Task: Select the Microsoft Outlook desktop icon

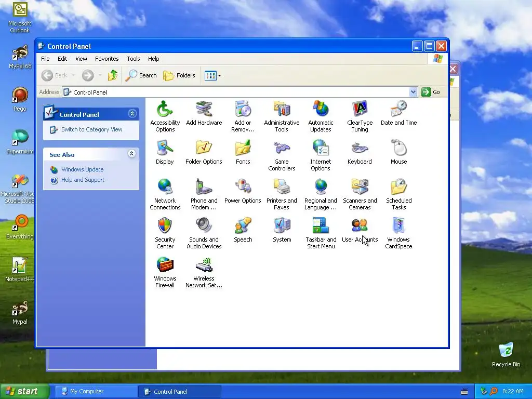Action: (20, 17)
